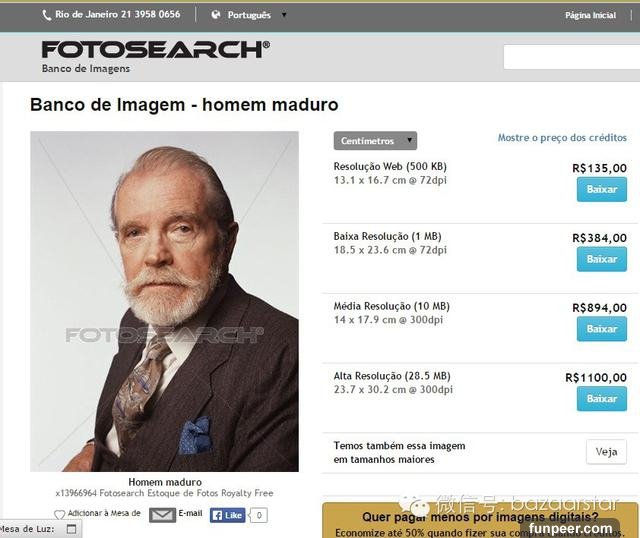Click Veja for larger image sizes

(x=606, y=452)
